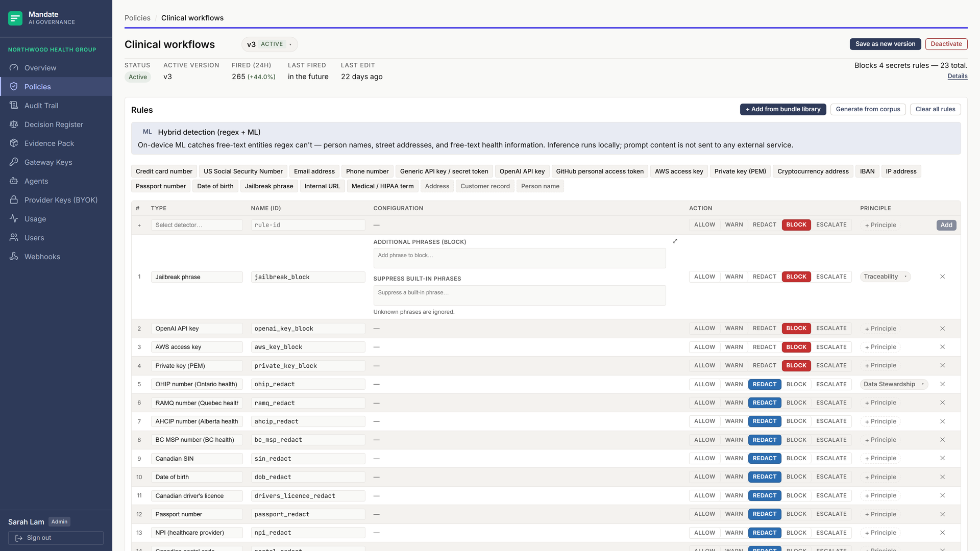Set jailbreak_block action to ALLOW
980x551 pixels.
tap(704, 277)
